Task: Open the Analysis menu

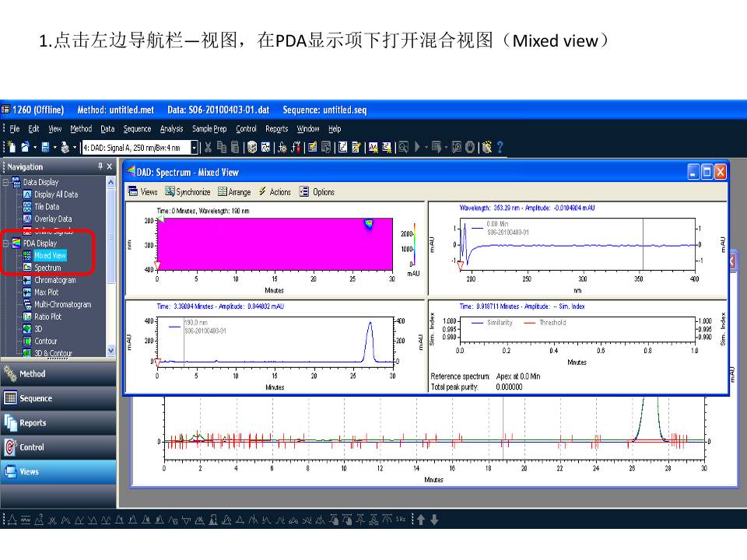Action: [171, 129]
